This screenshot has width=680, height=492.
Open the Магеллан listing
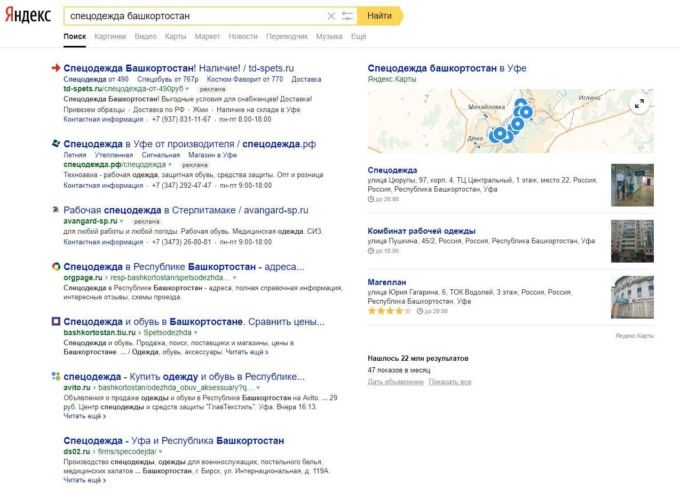pyautogui.click(x=387, y=282)
